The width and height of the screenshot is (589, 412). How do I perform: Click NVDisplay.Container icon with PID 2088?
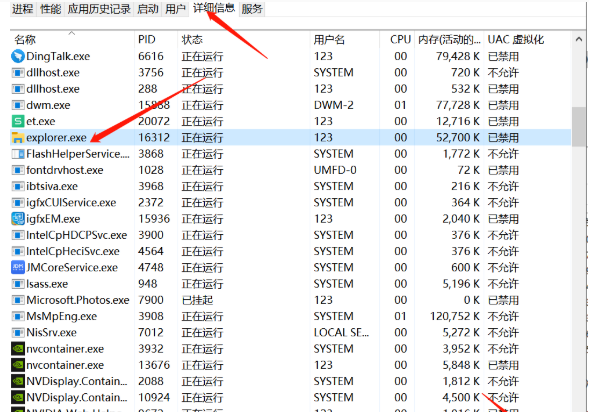coord(18,381)
